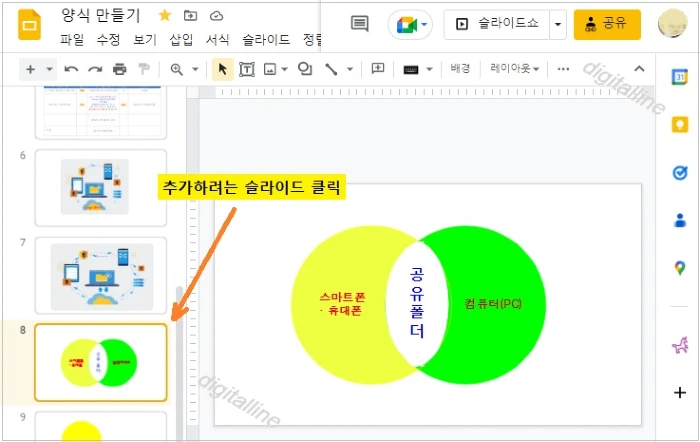This screenshot has height=442, width=700.
Task: Open the 레이아웃 layout dropdown
Action: pos(514,68)
